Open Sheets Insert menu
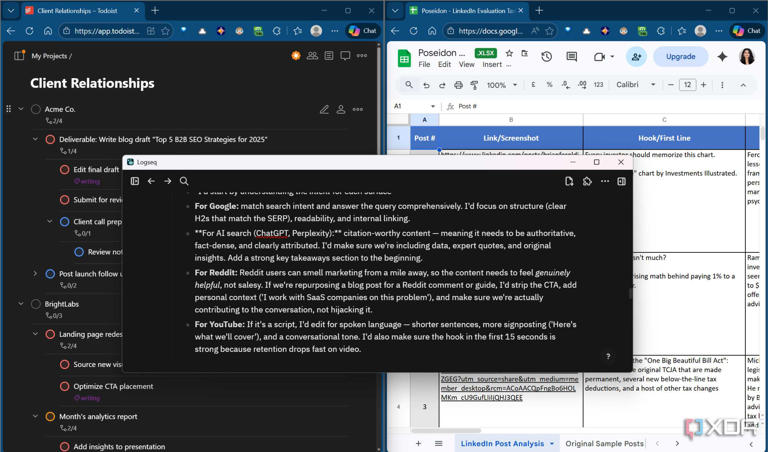 [x=492, y=65]
